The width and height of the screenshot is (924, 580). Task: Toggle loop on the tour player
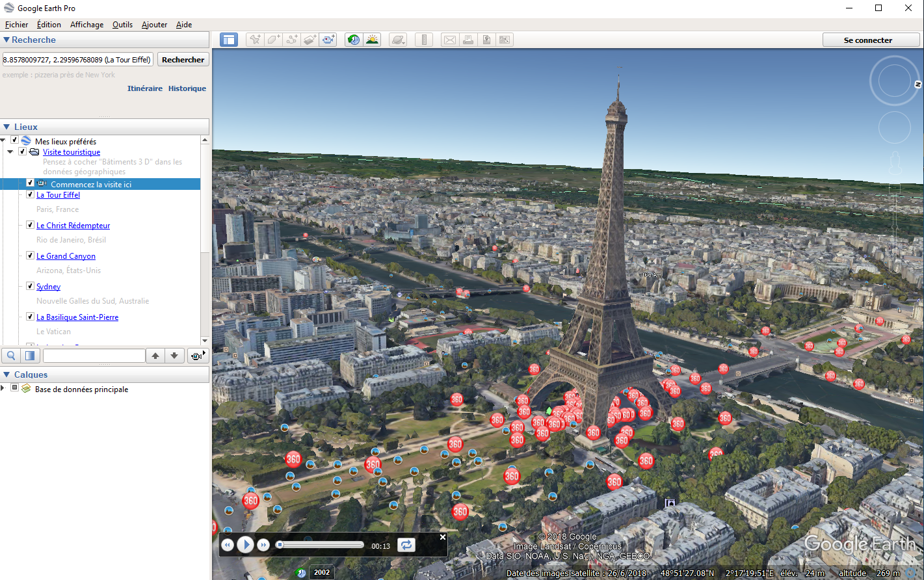point(406,545)
